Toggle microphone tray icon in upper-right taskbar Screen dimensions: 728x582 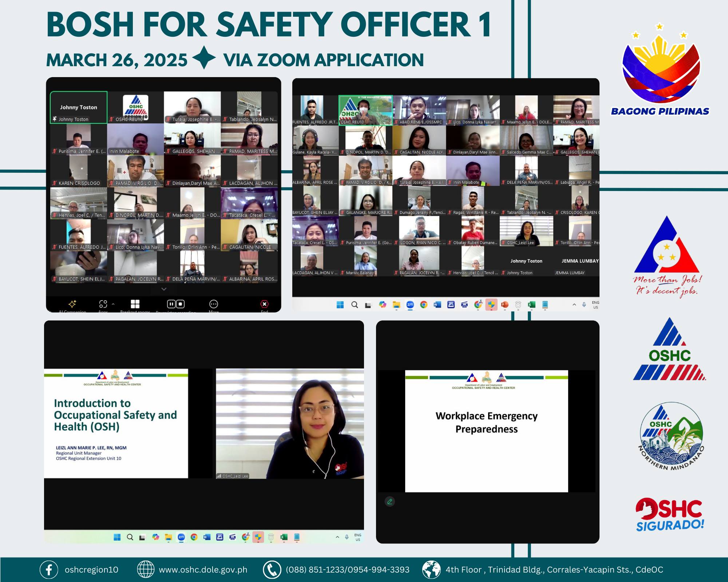click(x=584, y=305)
